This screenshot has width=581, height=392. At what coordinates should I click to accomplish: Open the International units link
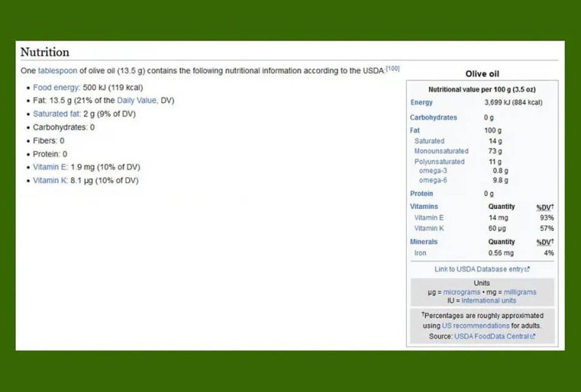click(x=489, y=300)
